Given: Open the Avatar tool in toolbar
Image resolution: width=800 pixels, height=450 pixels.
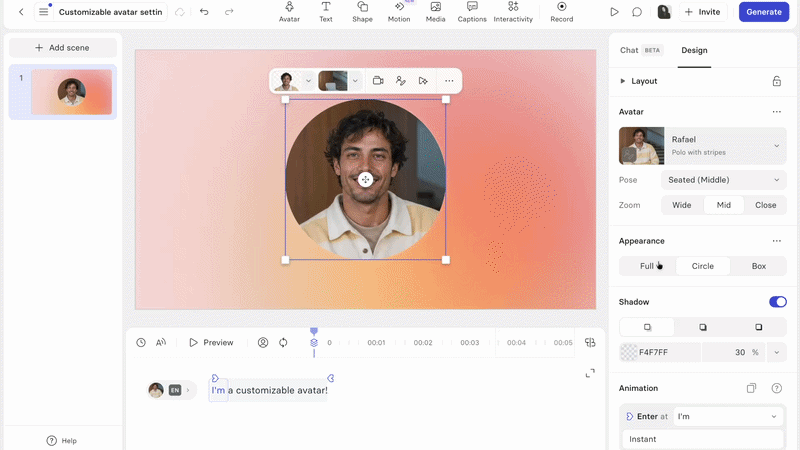Looking at the screenshot, I should click(x=289, y=12).
